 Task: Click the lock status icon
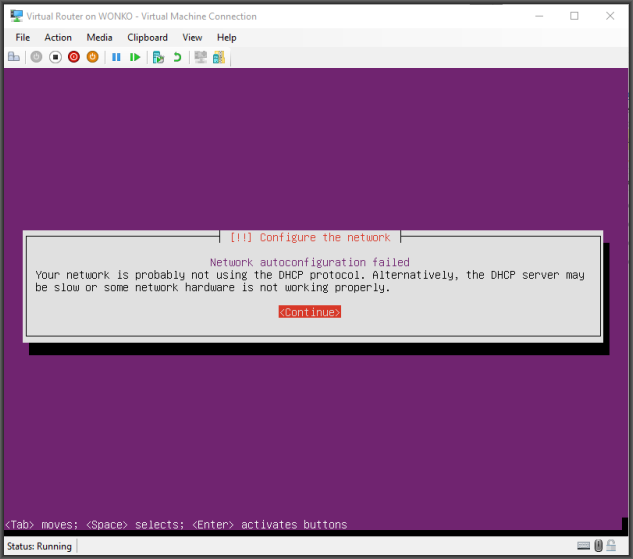click(x=611, y=546)
